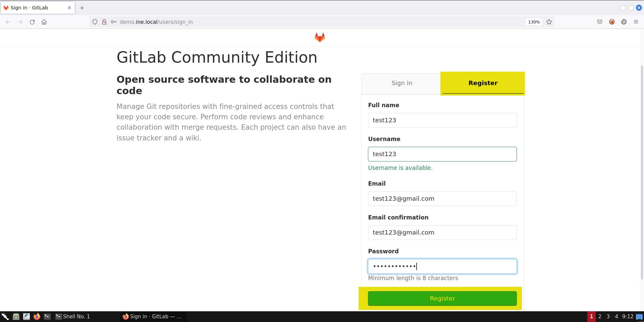Switch to workspace 4
The image size is (644, 322).
[x=616, y=316]
